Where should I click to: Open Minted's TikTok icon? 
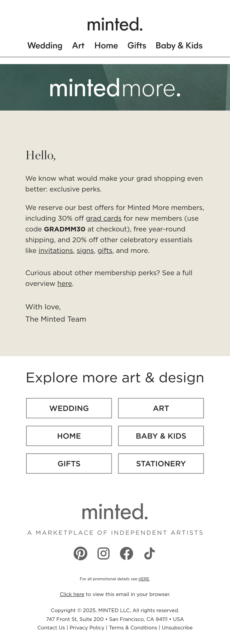149,553
